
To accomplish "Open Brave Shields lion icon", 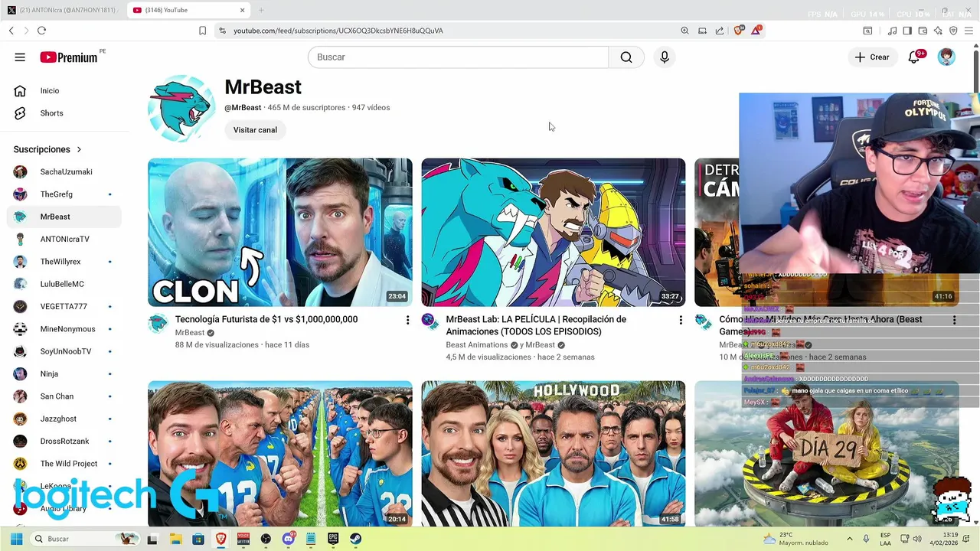I will (738, 31).
